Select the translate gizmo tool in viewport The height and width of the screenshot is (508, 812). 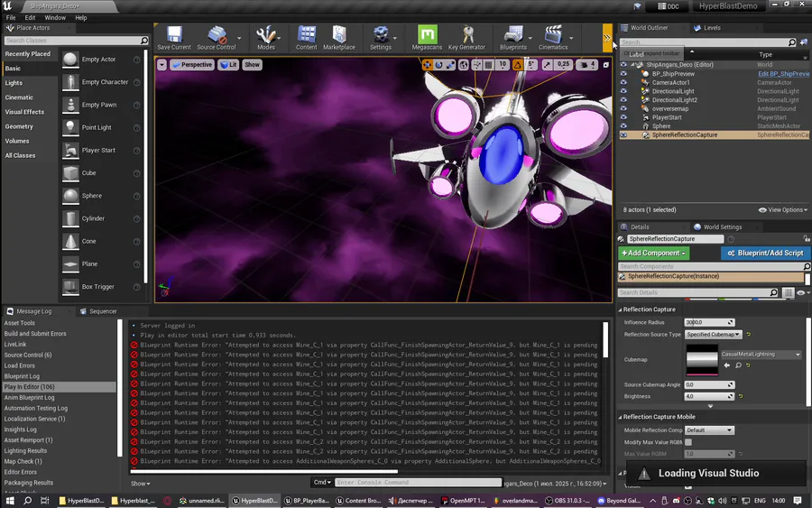[428, 65]
